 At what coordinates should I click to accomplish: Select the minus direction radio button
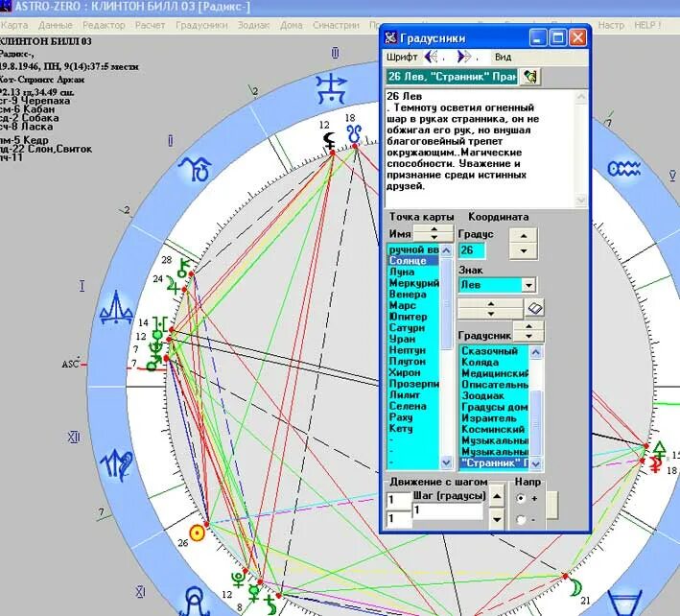(x=521, y=519)
